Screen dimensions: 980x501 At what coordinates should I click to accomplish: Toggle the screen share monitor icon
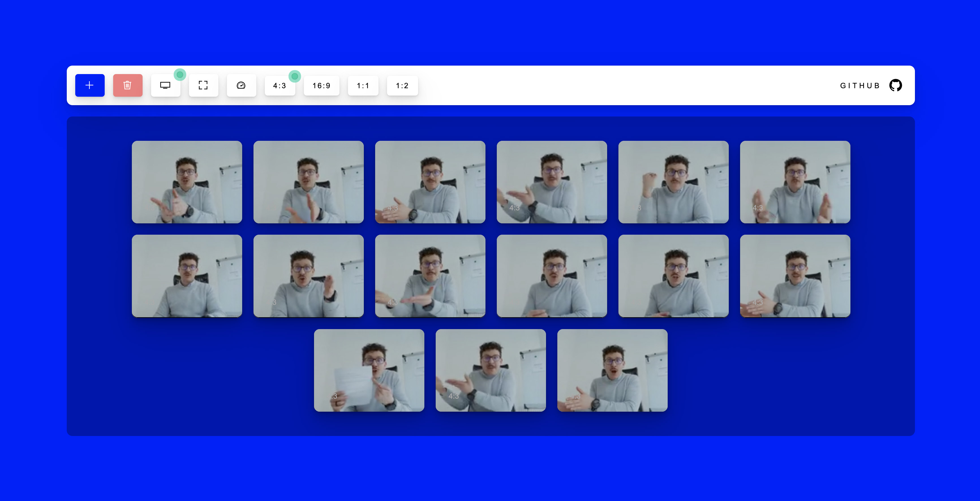click(165, 85)
